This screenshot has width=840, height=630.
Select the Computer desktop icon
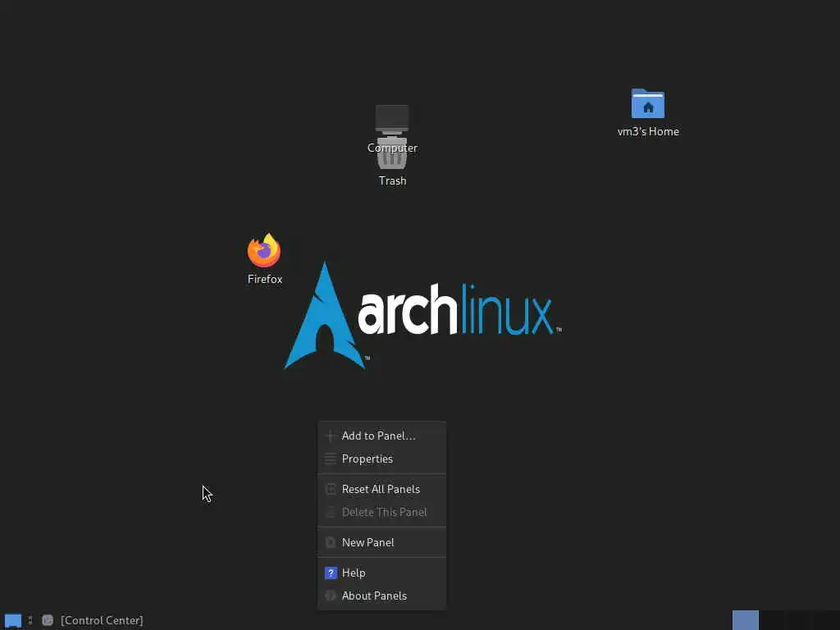click(392, 118)
